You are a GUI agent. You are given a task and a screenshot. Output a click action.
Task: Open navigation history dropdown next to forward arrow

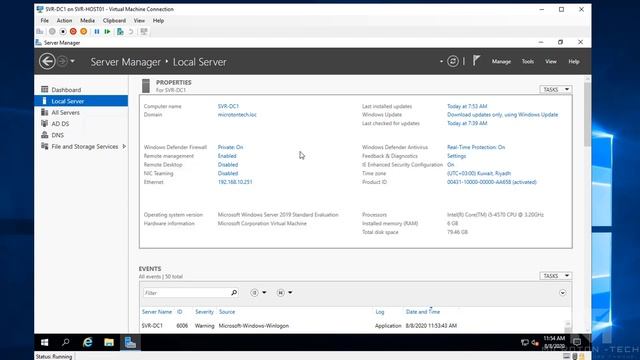[x=72, y=62]
